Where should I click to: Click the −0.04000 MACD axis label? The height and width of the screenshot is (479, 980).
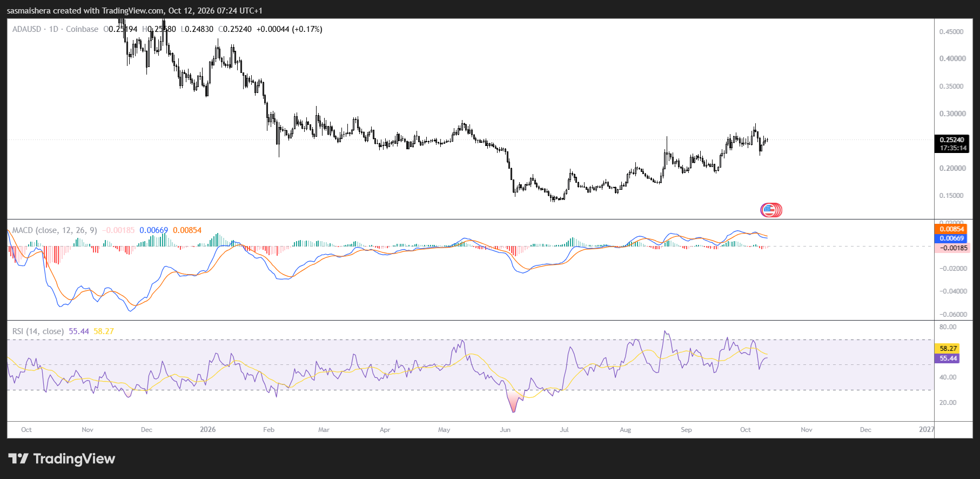point(952,291)
